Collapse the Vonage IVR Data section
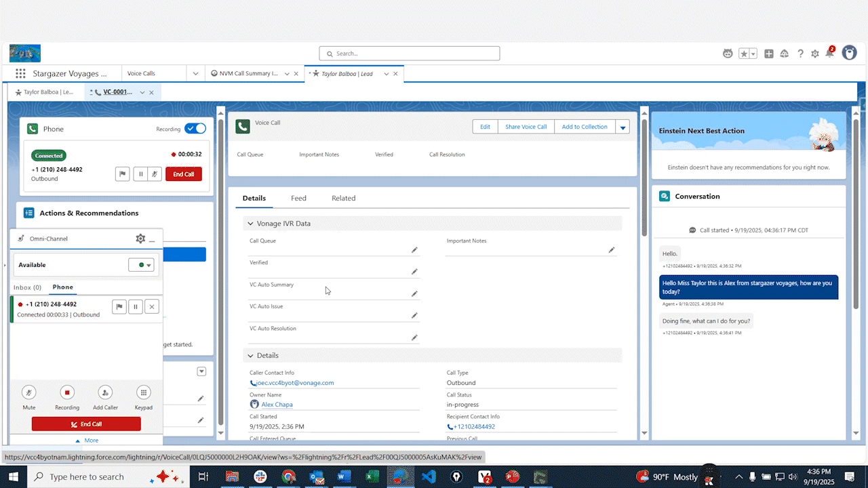 (250, 222)
